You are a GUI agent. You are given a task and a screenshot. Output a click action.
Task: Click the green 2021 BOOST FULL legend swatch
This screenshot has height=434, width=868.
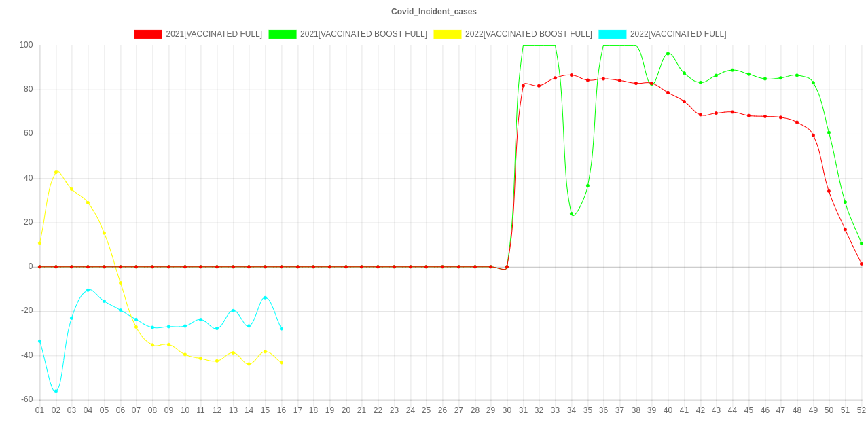282,34
